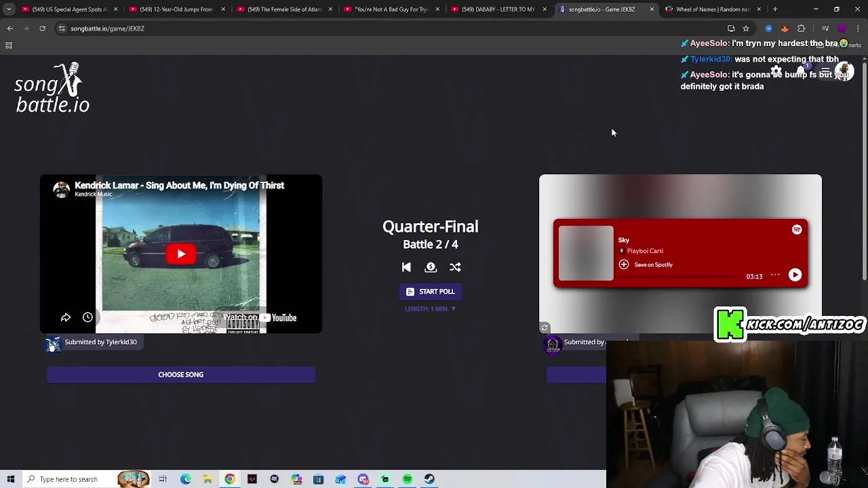Go back in the browser
Screen dimensions: 868x488
(9, 28)
